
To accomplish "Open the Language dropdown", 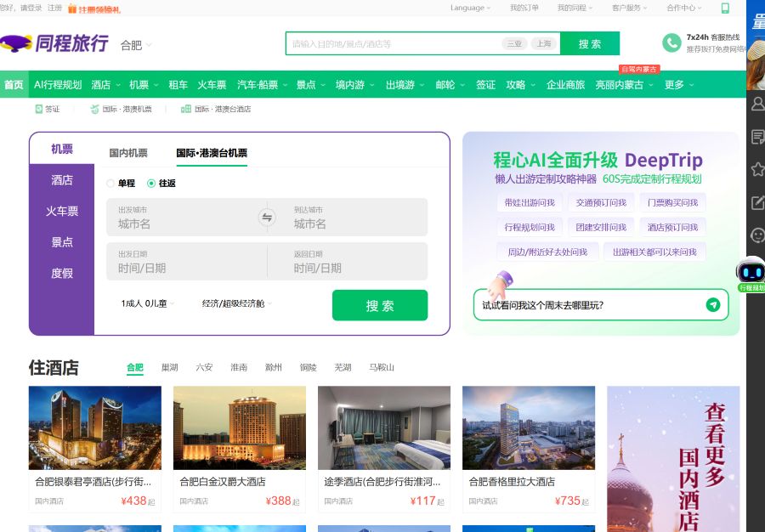I will coord(469,8).
